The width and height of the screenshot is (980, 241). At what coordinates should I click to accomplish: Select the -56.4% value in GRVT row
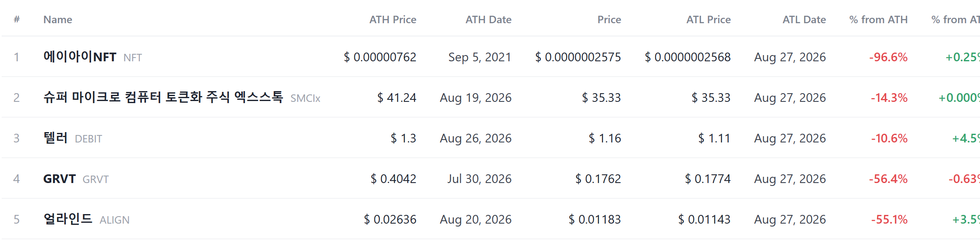pos(888,179)
